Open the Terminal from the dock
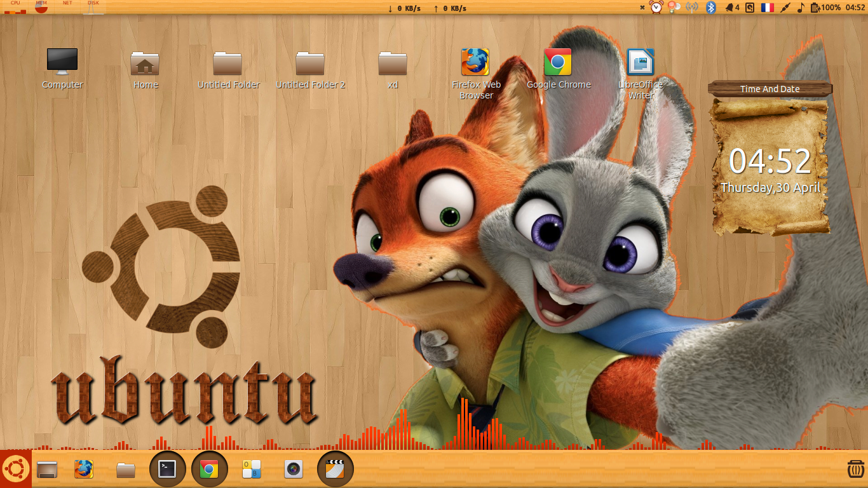The height and width of the screenshot is (488, 868). [x=168, y=469]
